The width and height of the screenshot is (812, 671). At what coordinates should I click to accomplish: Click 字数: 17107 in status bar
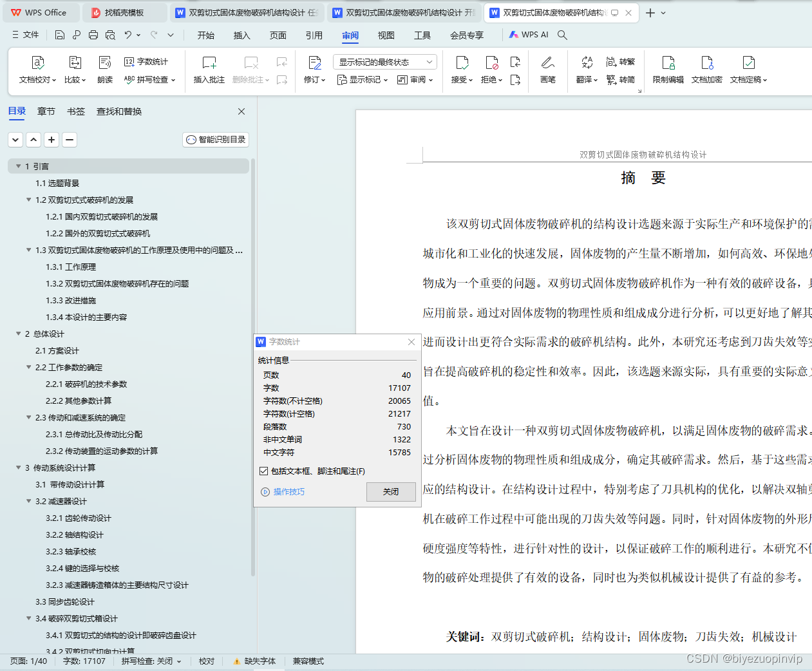(84, 661)
